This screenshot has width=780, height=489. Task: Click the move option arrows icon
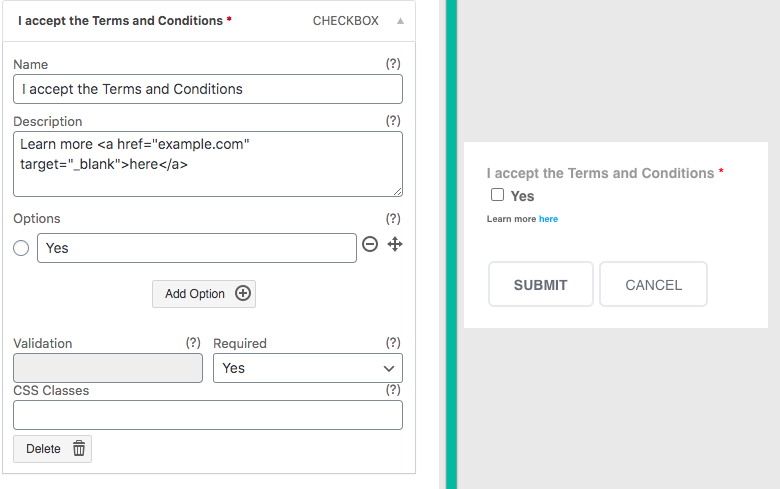tap(395, 244)
